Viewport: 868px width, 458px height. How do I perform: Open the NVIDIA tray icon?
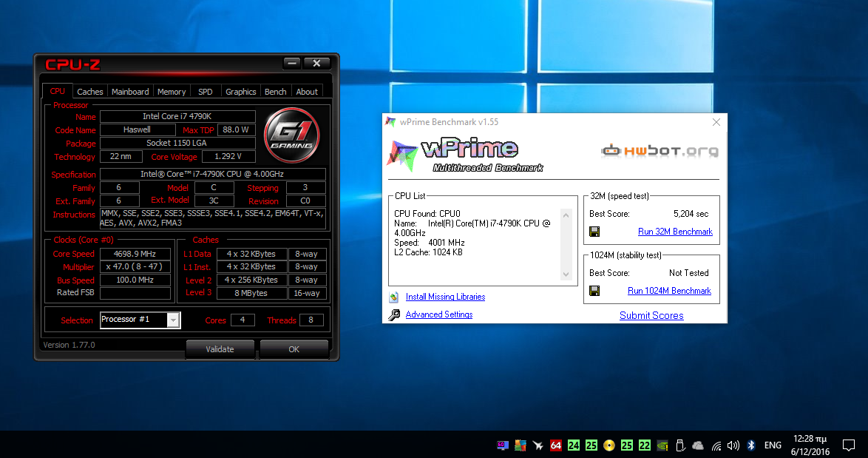662,445
